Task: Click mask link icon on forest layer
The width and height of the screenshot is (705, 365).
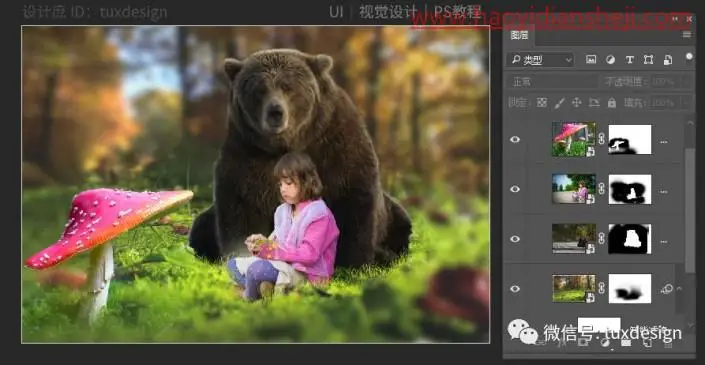Action: pos(602,288)
